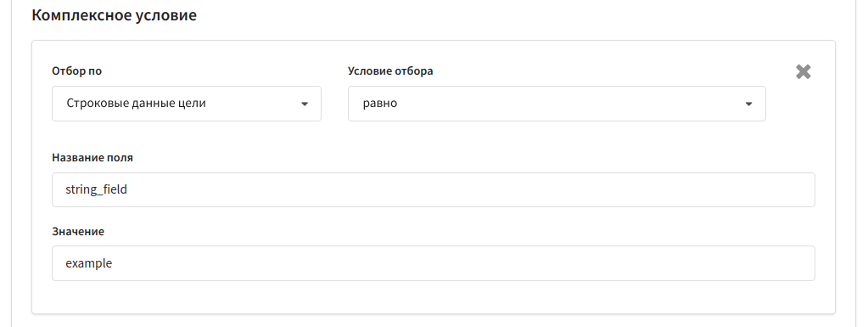Place cursor right after string_field text
868x327 pixels.
point(128,189)
